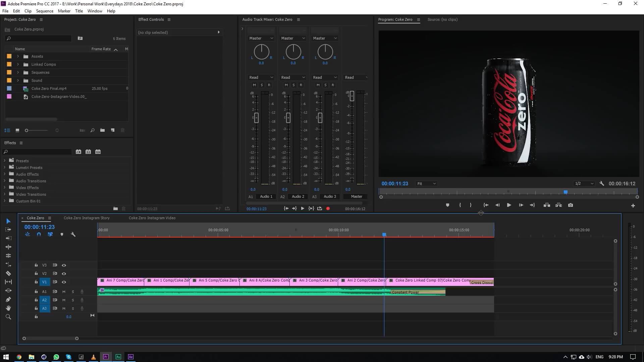644x362 pixels.
Task: Select the Slip tool
Action: [x=8, y=282]
